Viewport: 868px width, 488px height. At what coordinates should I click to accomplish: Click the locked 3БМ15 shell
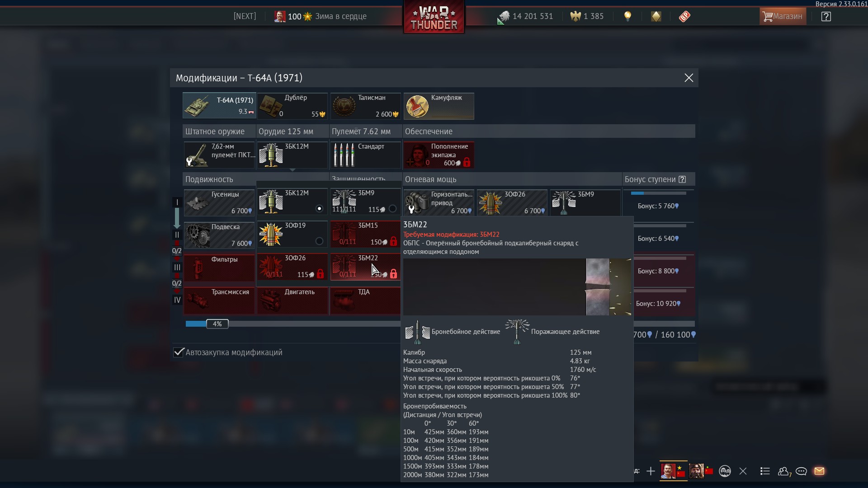click(x=366, y=234)
